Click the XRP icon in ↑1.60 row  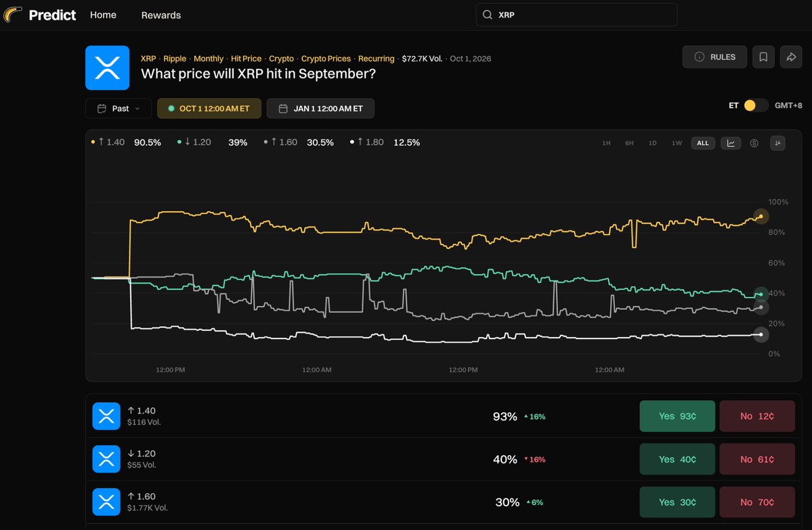click(106, 502)
